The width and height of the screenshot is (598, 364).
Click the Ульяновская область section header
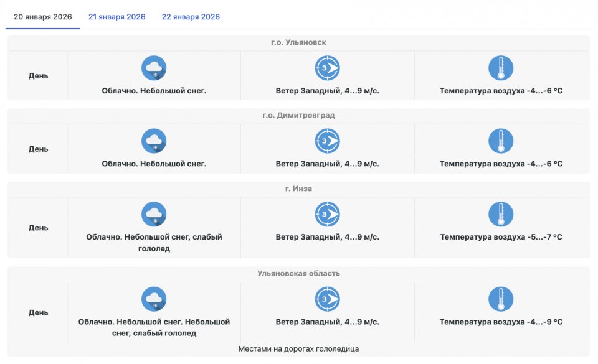298,273
